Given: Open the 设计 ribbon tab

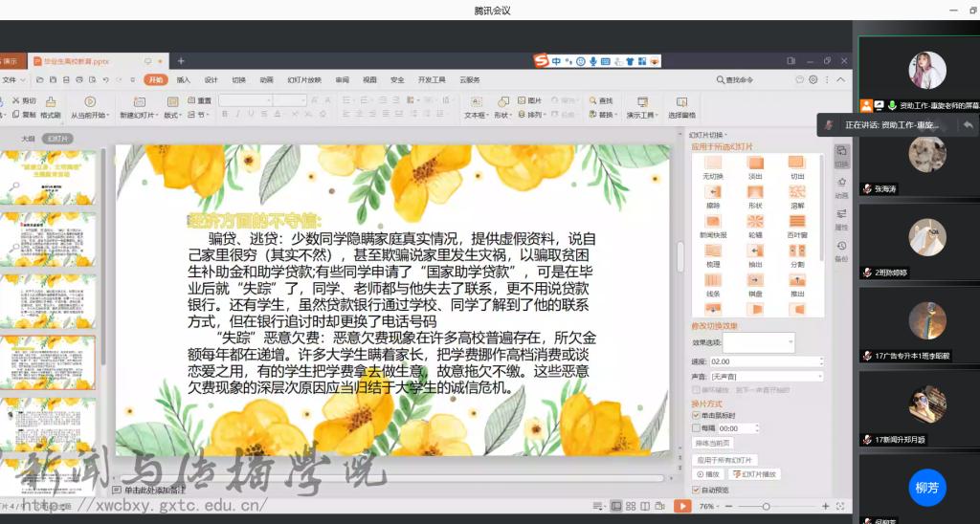Looking at the screenshot, I should point(212,80).
